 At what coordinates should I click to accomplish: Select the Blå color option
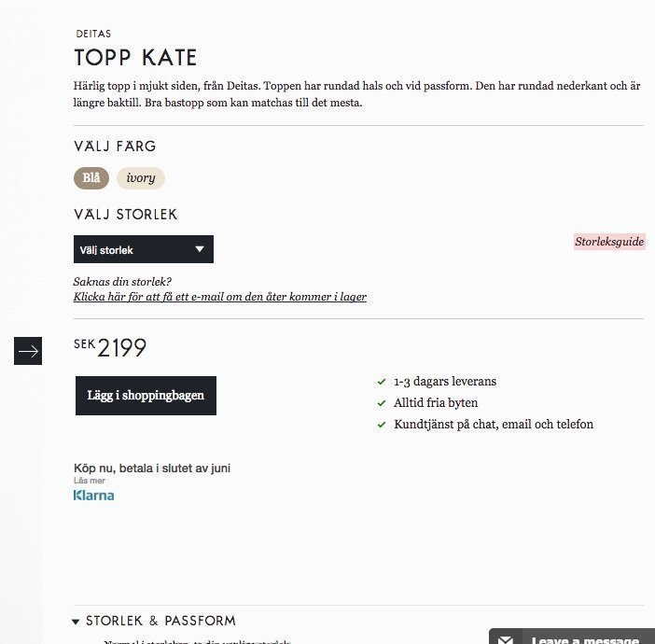(91, 178)
